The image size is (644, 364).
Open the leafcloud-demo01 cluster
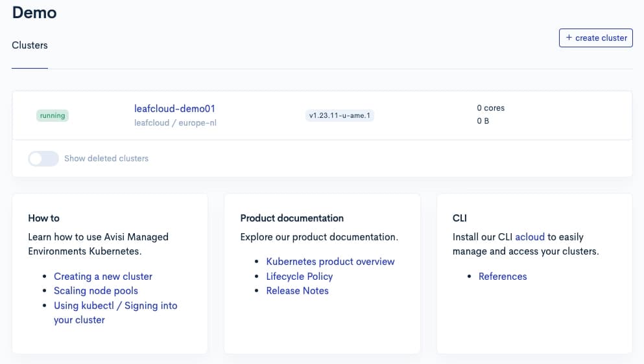174,109
